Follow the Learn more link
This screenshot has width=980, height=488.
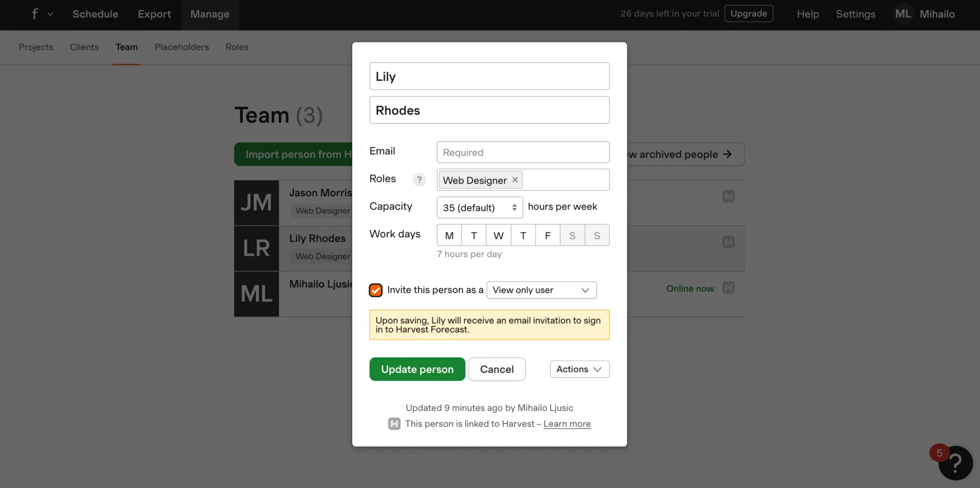click(x=567, y=424)
